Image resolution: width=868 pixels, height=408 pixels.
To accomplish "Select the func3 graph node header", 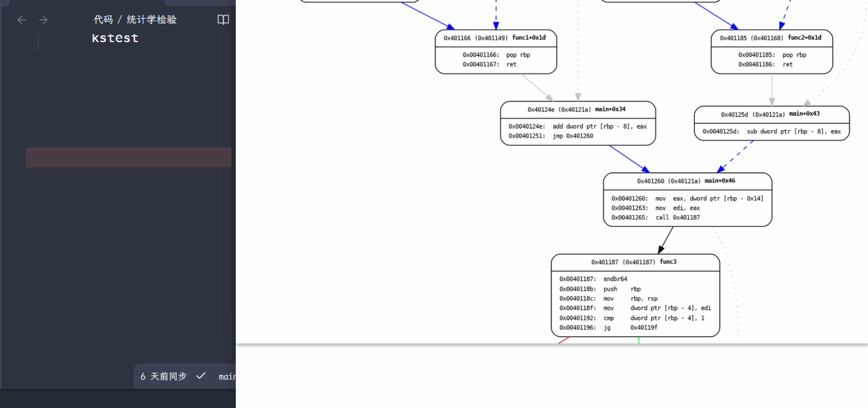I will coord(634,262).
